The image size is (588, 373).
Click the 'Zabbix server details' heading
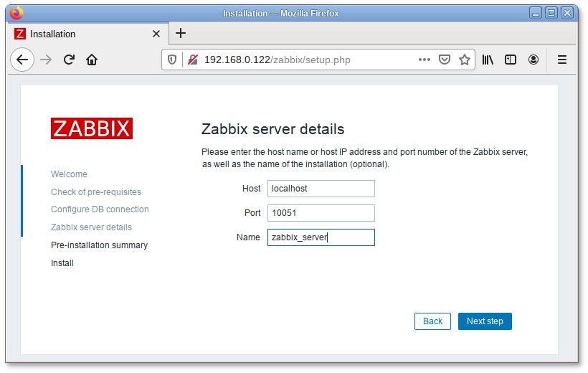pyautogui.click(x=272, y=128)
